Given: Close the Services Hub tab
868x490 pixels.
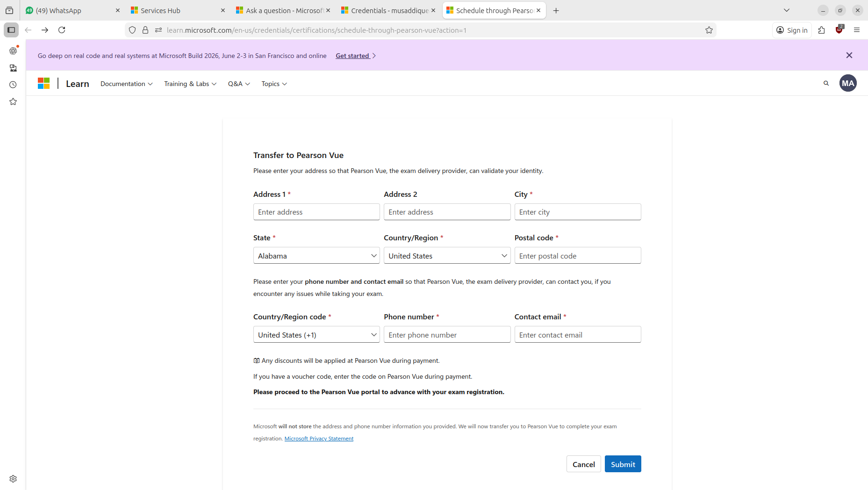Looking at the screenshot, I should click(x=223, y=10).
